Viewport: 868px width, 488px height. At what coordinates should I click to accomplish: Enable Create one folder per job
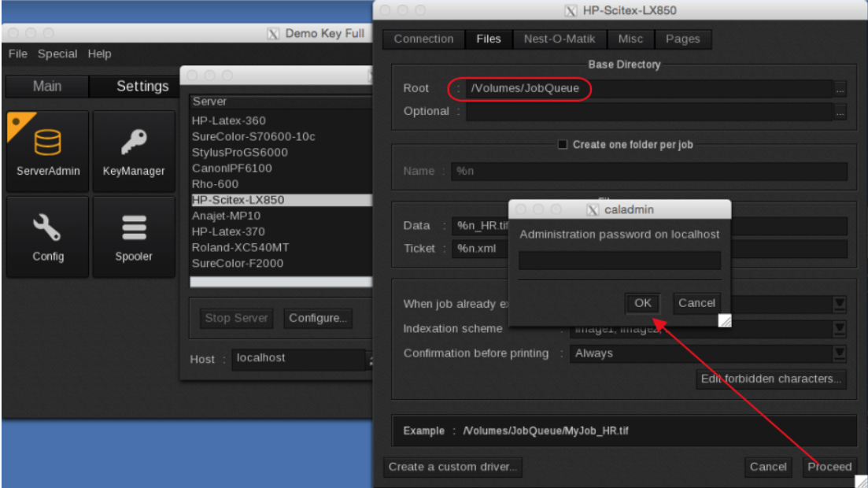pyautogui.click(x=563, y=145)
